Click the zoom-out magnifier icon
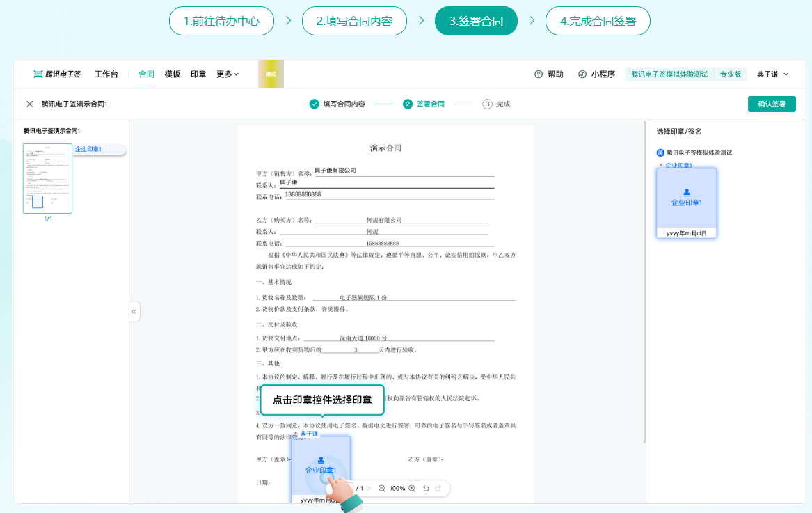Screen dimensions: 812x513 pyautogui.click(x=382, y=489)
